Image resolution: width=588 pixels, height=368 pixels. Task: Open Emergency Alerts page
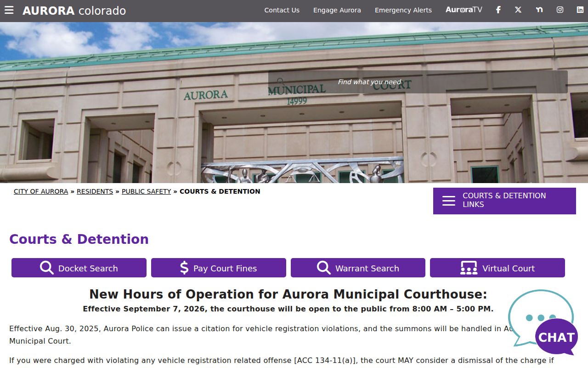click(403, 10)
